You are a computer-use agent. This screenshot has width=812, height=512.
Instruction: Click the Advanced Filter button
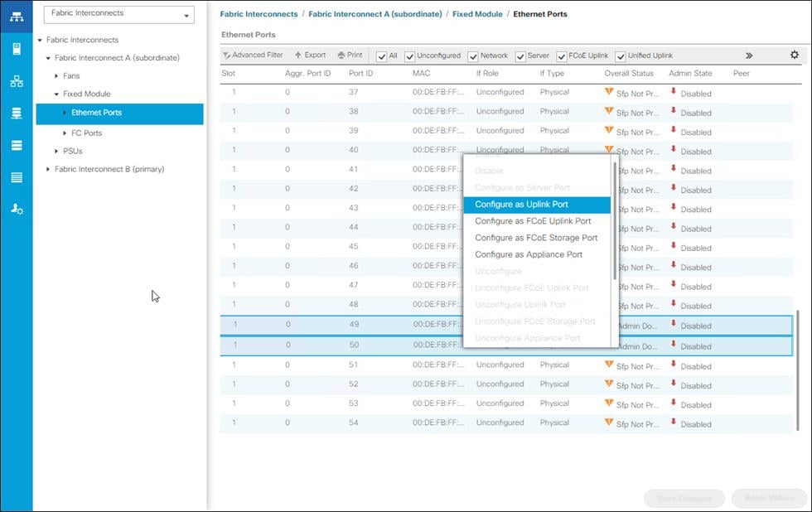pos(253,55)
